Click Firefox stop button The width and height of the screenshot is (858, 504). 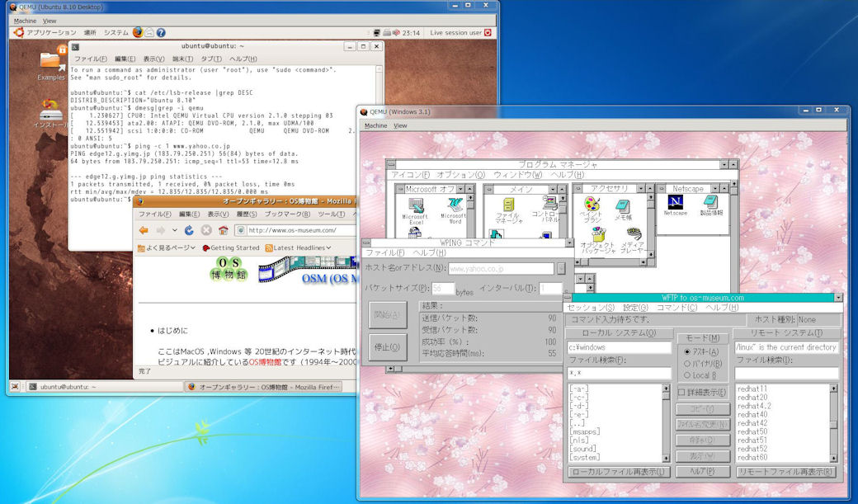pos(206,230)
